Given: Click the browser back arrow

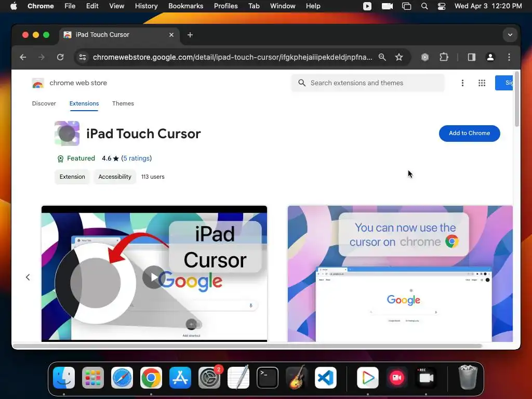Looking at the screenshot, I should pos(23,57).
